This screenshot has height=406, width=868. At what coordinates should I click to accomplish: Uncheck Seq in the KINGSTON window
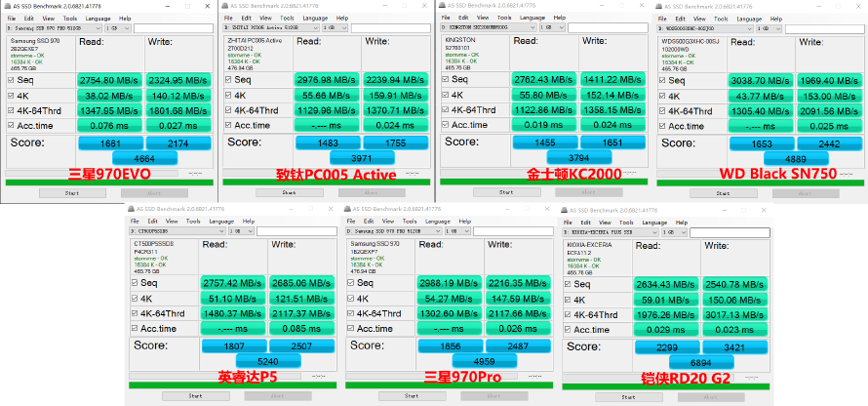445,79
